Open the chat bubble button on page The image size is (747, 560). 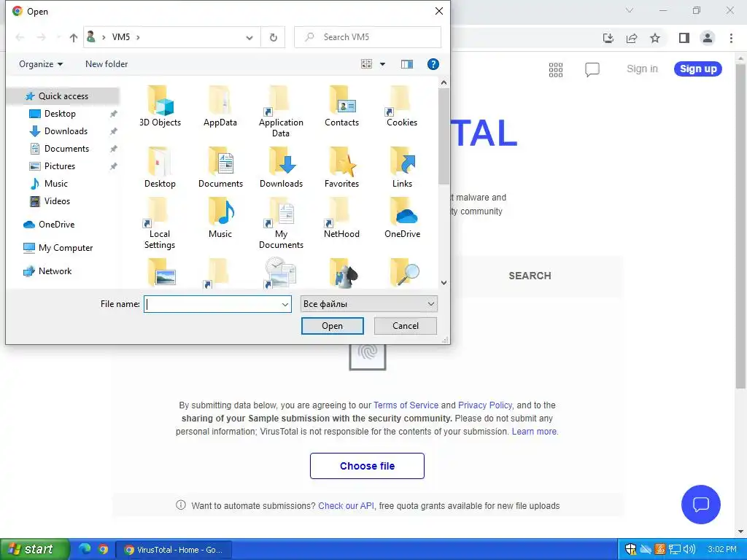coord(701,505)
